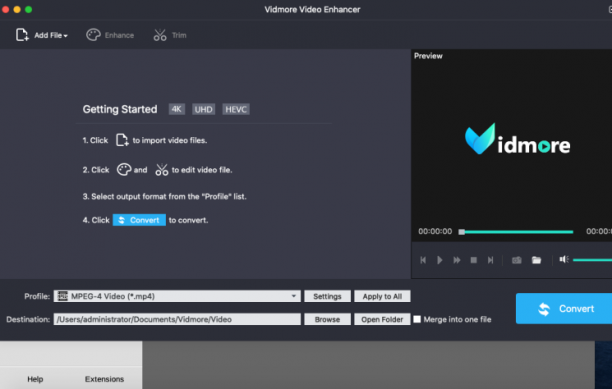
Task: Stop the preview playback
Action: coord(473,260)
